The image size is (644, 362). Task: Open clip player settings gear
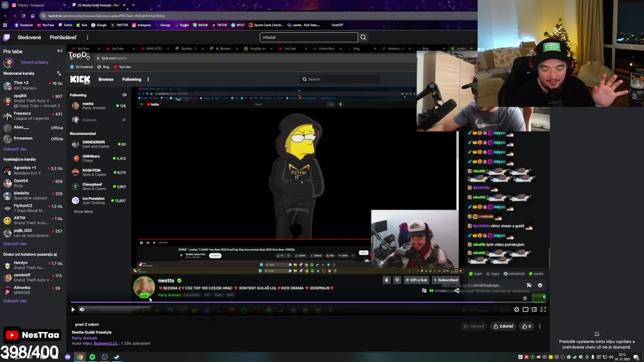tap(516, 310)
